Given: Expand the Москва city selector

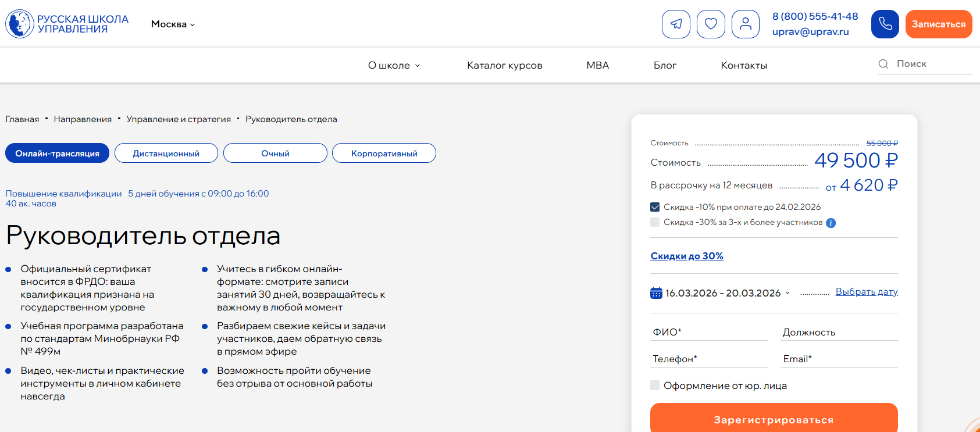Looking at the screenshot, I should point(173,24).
